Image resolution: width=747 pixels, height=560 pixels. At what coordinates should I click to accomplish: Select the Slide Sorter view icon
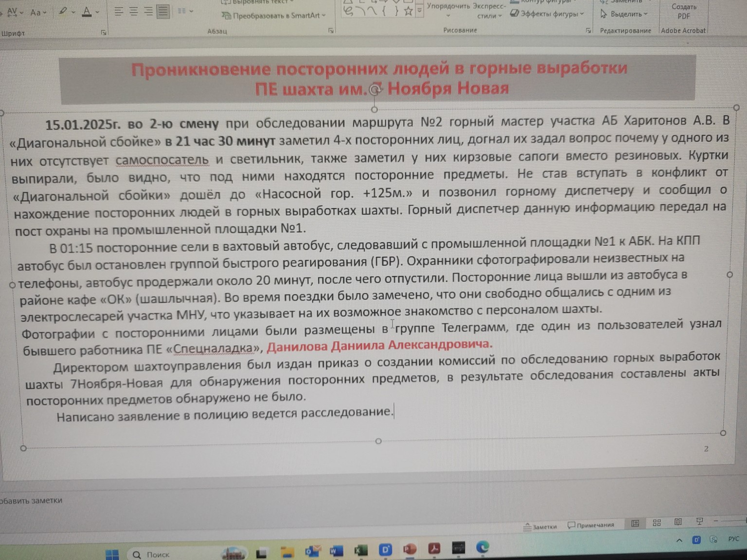click(657, 523)
